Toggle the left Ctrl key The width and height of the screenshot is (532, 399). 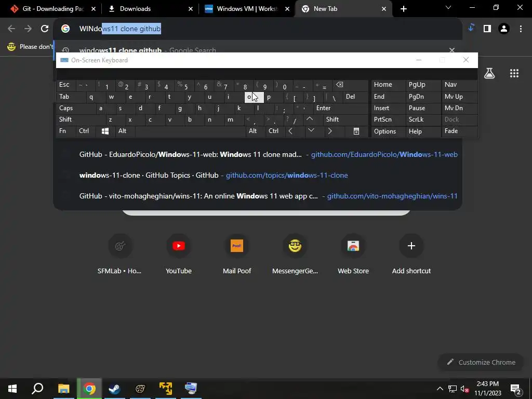coord(86,131)
